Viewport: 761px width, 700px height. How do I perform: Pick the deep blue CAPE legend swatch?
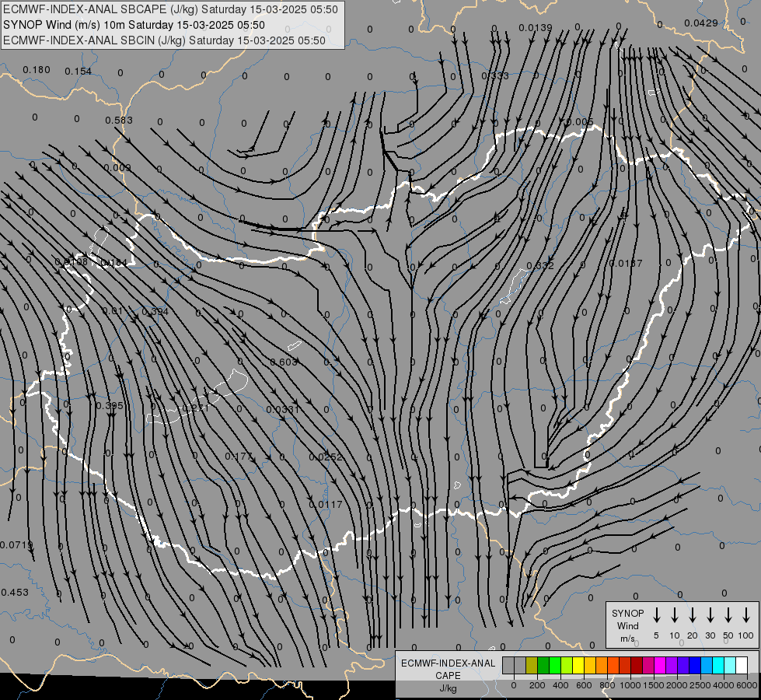(x=694, y=665)
